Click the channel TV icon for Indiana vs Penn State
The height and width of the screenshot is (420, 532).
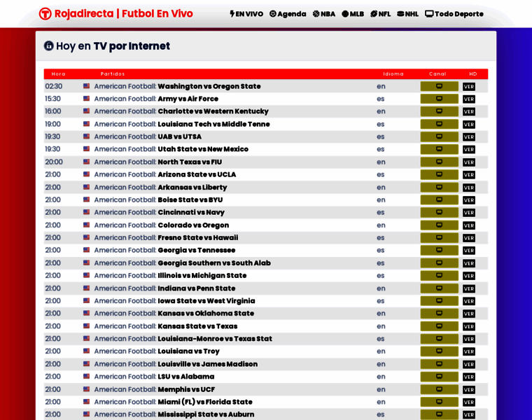439,288
